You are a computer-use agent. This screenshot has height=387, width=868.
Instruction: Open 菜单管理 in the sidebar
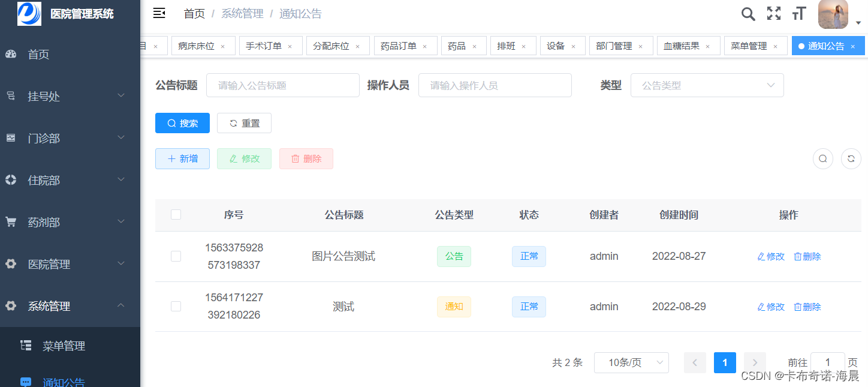pos(70,346)
